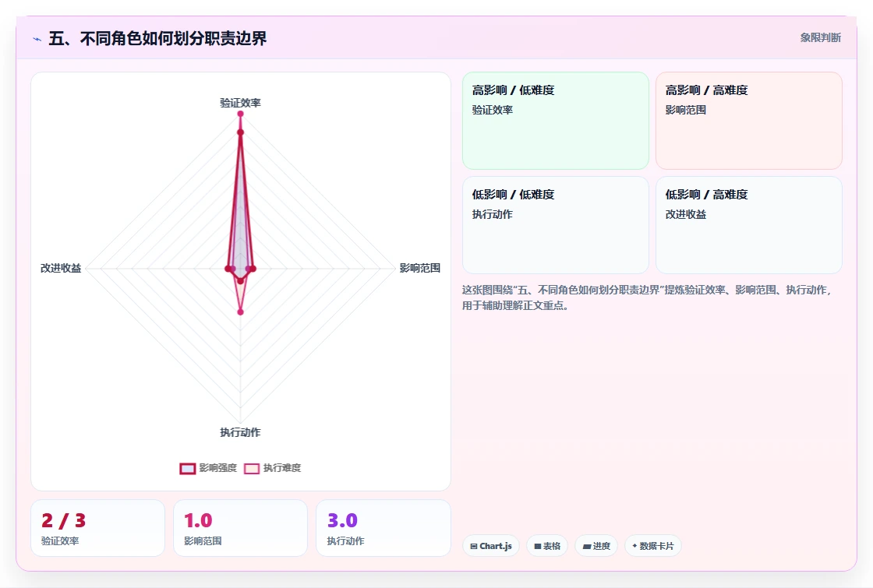Click the lightning icon beside the section title
The height and width of the screenshot is (588, 873).
(x=37, y=39)
